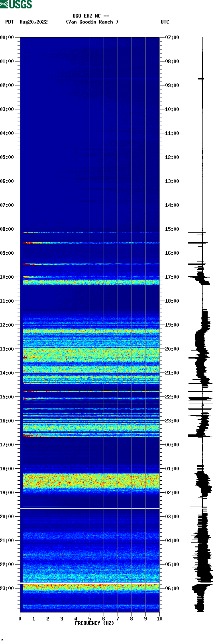Click the bright spectrogram band just after 10:00 PDT

pos(91,282)
